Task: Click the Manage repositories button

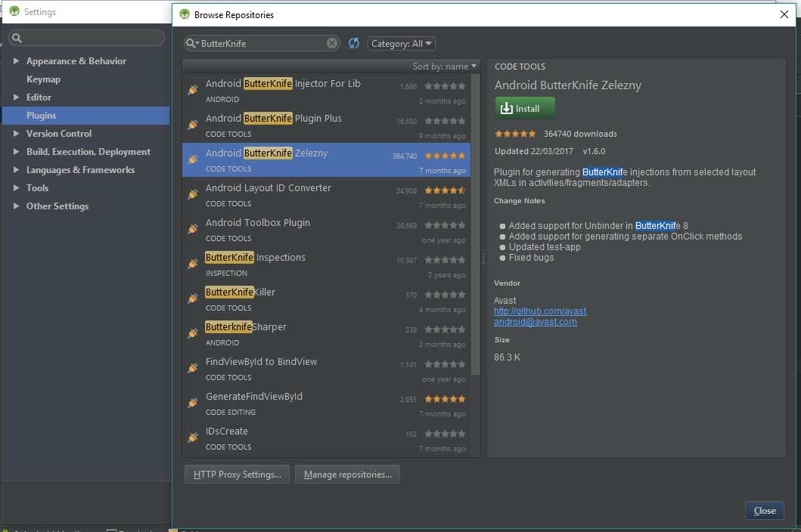Action: pyautogui.click(x=347, y=475)
